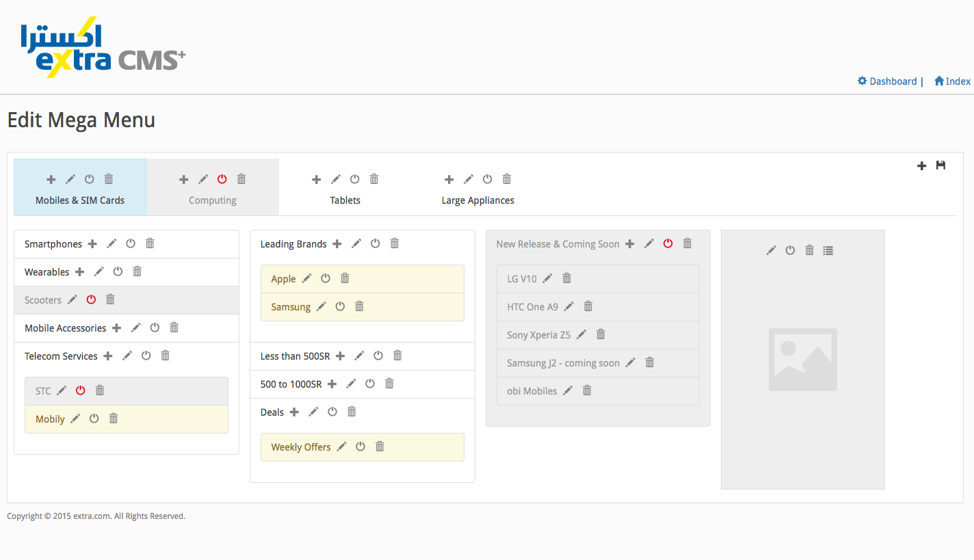
Task: Delete the Samsung item
Action: click(360, 306)
